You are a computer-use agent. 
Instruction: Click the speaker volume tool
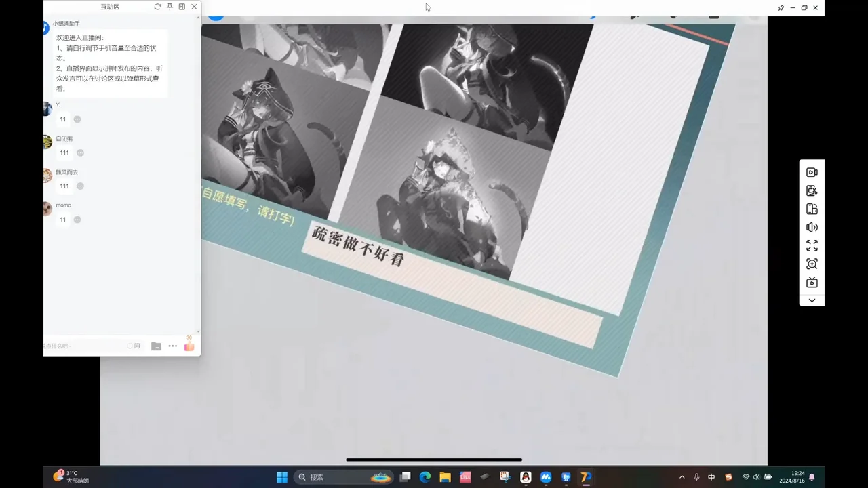click(x=812, y=228)
